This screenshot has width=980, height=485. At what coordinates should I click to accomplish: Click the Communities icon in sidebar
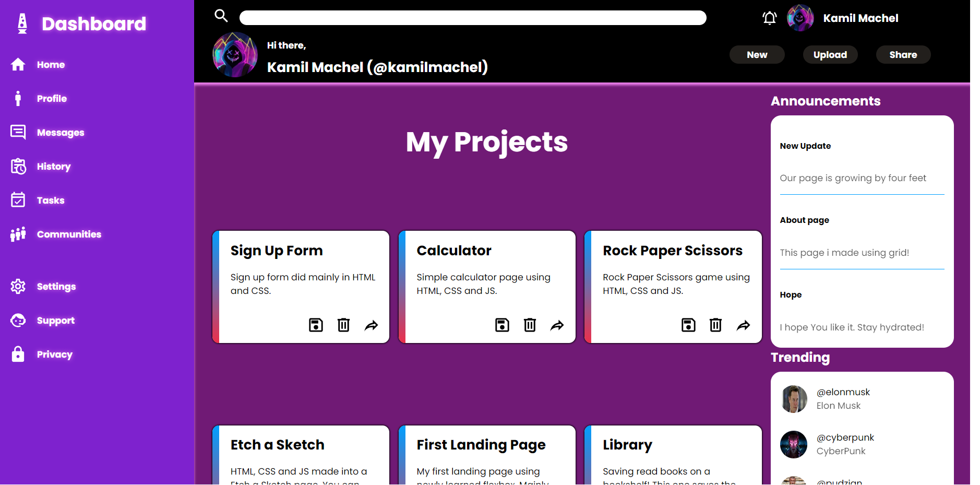click(18, 234)
